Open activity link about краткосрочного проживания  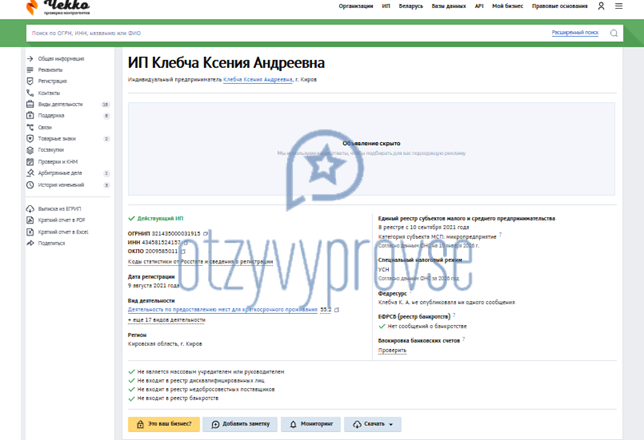coord(223,310)
